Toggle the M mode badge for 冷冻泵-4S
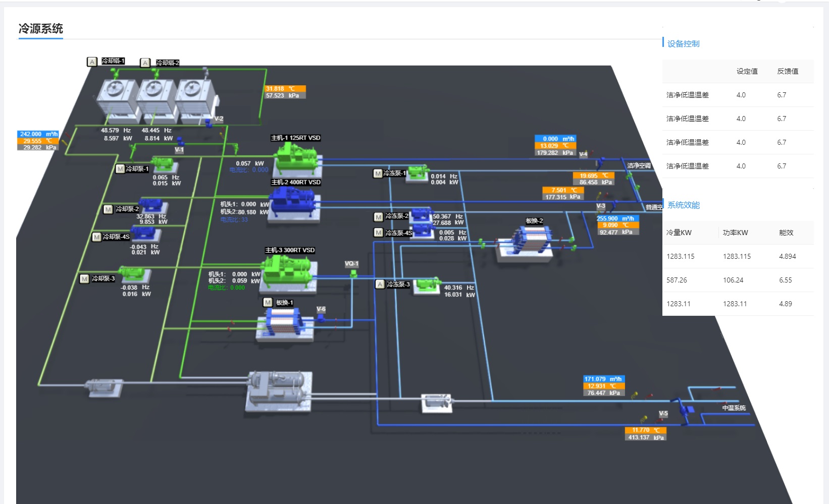The image size is (829, 504). [x=378, y=233]
